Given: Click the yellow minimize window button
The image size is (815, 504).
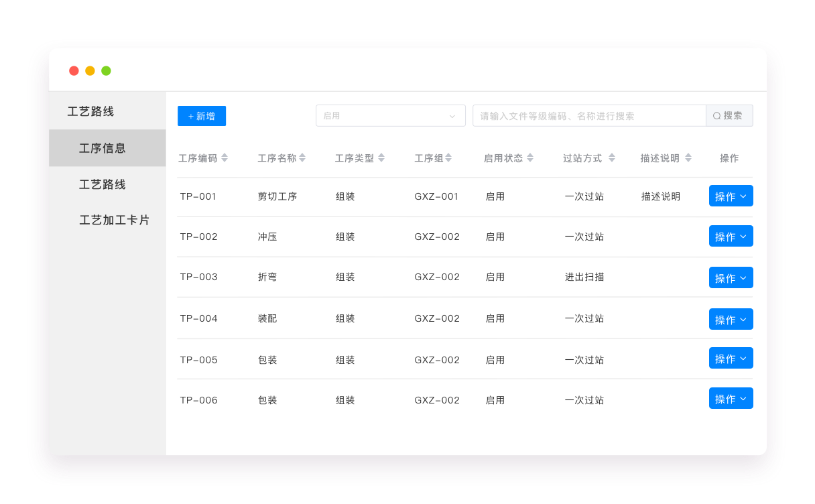Looking at the screenshot, I should tap(90, 70).
